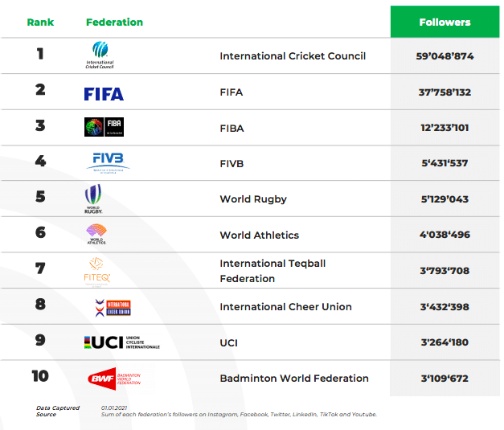The width and height of the screenshot is (504, 430).
Task: Click follower count 59'048'874
Action: pos(445,56)
